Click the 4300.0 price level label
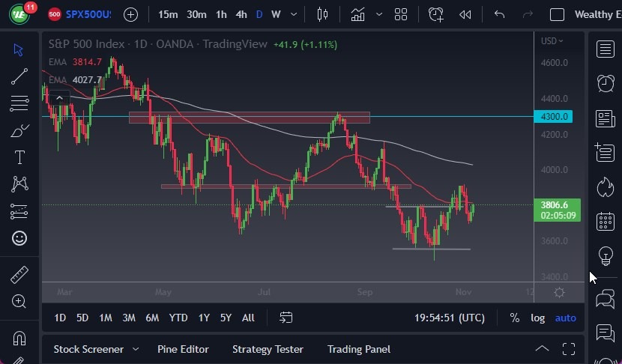Image resolution: width=622 pixels, height=364 pixels. (555, 117)
